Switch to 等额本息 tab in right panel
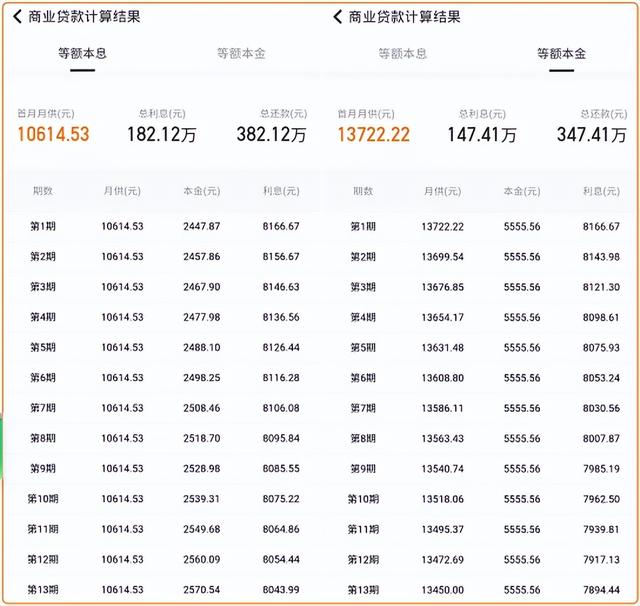640x606 pixels. tap(402, 53)
